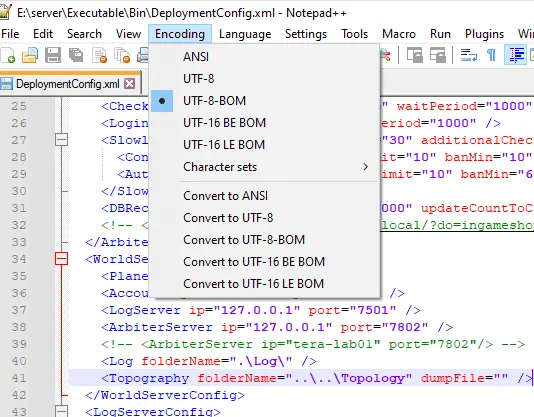Collapse the red fold marker on line 34
This screenshot has width=534, height=417.
point(62,259)
